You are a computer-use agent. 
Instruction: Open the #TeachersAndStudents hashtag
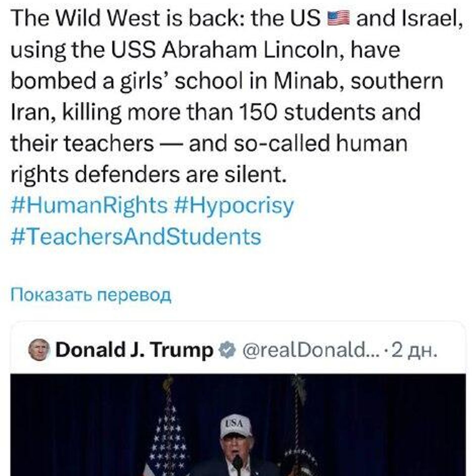[136, 237]
